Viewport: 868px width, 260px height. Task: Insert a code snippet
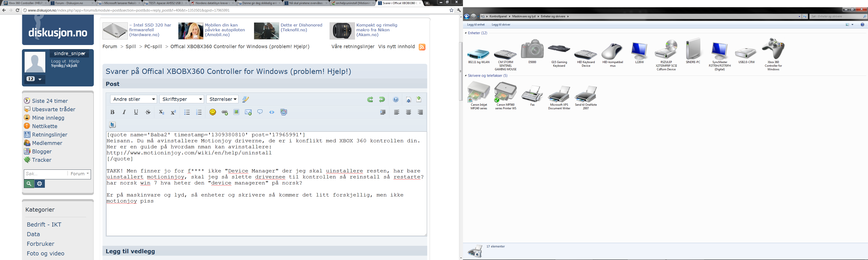(271, 112)
